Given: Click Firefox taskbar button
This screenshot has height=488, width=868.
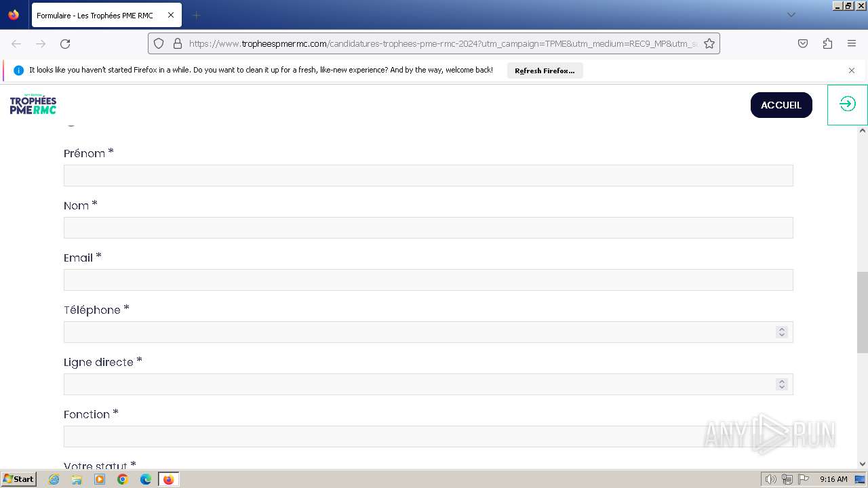Looking at the screenshot, I should (169, 479).
